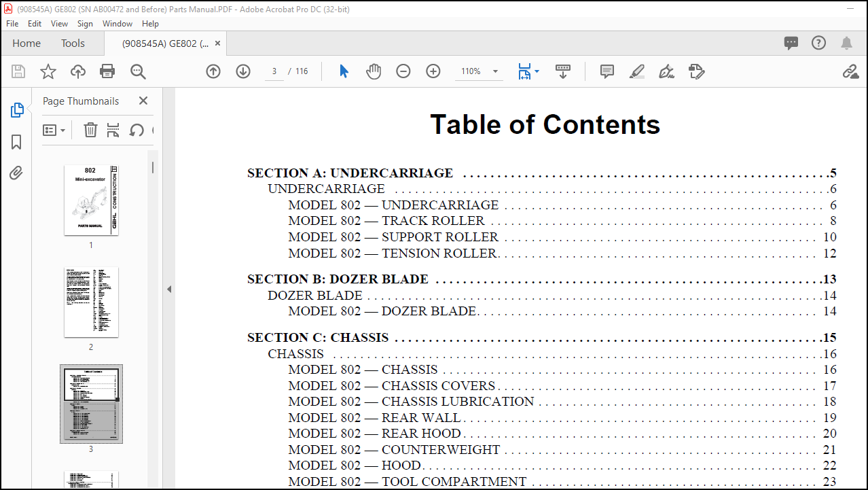Show Page Thumbnails panel icon

[x=17, y=110]
